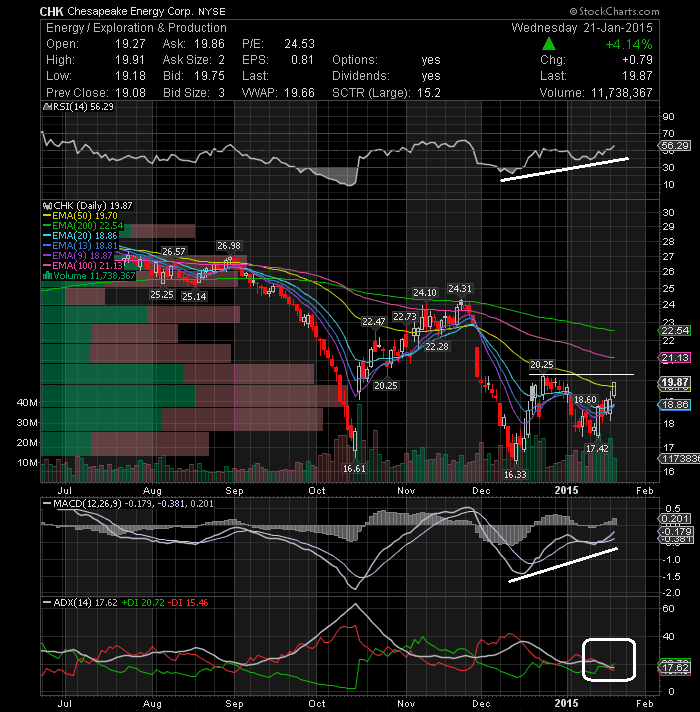Screen dimensions: 700x712
Task: Click the 24.10 price label
Action: [x=424, y=293]
